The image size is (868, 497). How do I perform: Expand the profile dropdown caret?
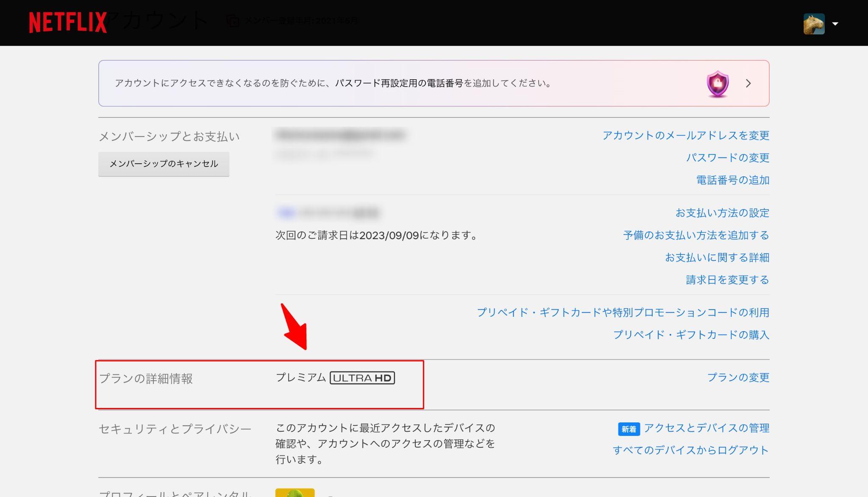(835, 24)
